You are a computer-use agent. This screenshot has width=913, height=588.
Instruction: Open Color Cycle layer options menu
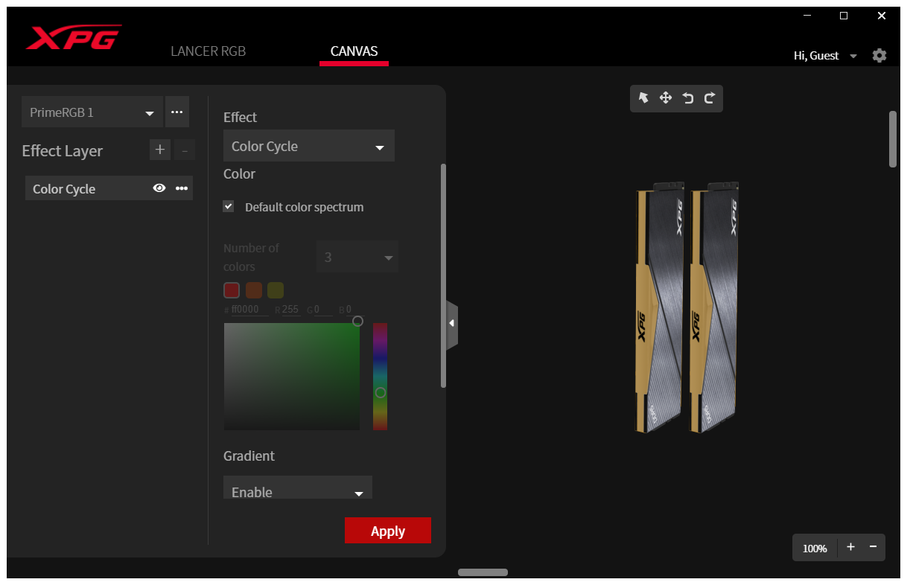tap(182, 188)
